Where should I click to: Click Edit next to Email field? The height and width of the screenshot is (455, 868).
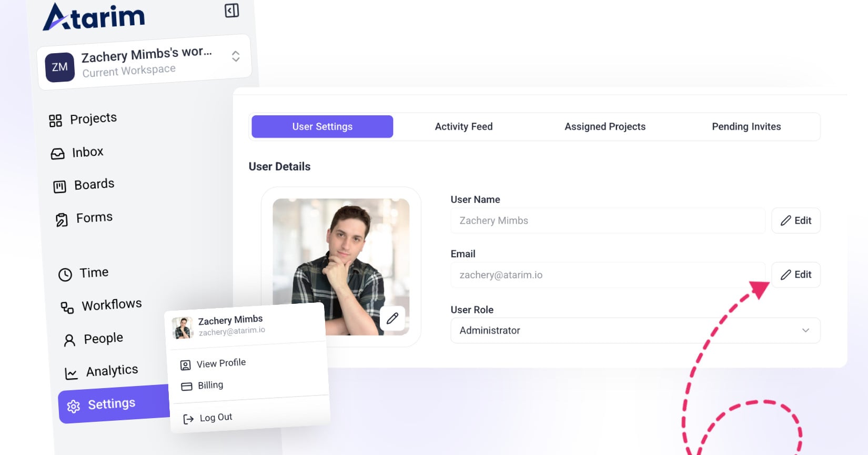tap(795, 275)
